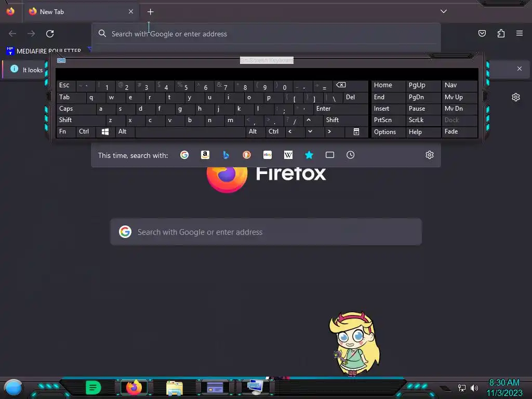Toggle the Caps key on the keyboard
This screenshot has width=532, height=399.
(76, 109)
